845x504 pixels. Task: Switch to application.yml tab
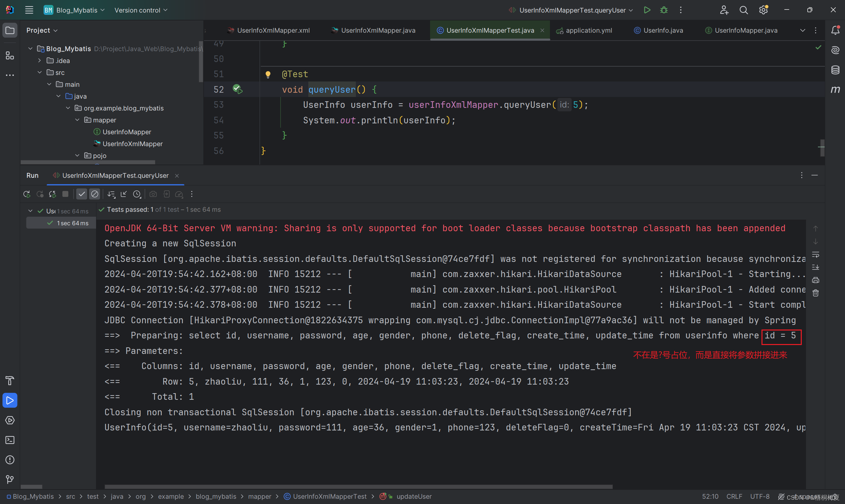[x=584, y=30]
